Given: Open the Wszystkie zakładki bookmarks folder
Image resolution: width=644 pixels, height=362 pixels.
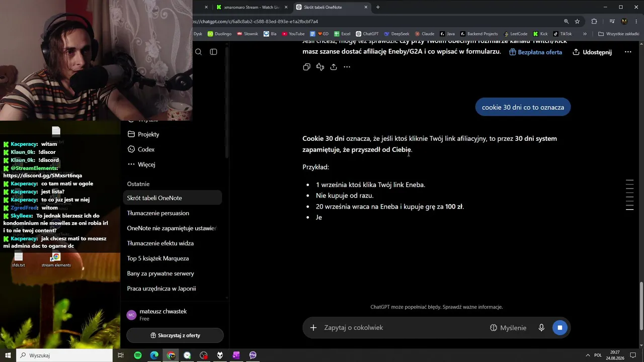Looking at the screenshot, I should tap(619, 34).
